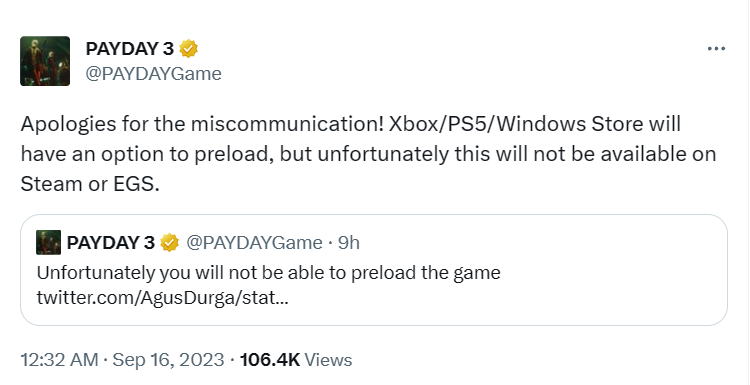Viewport: 750px width, 385px height.
Task: Click the 'have an option to preload' tweet line
Action: [148, 154]
